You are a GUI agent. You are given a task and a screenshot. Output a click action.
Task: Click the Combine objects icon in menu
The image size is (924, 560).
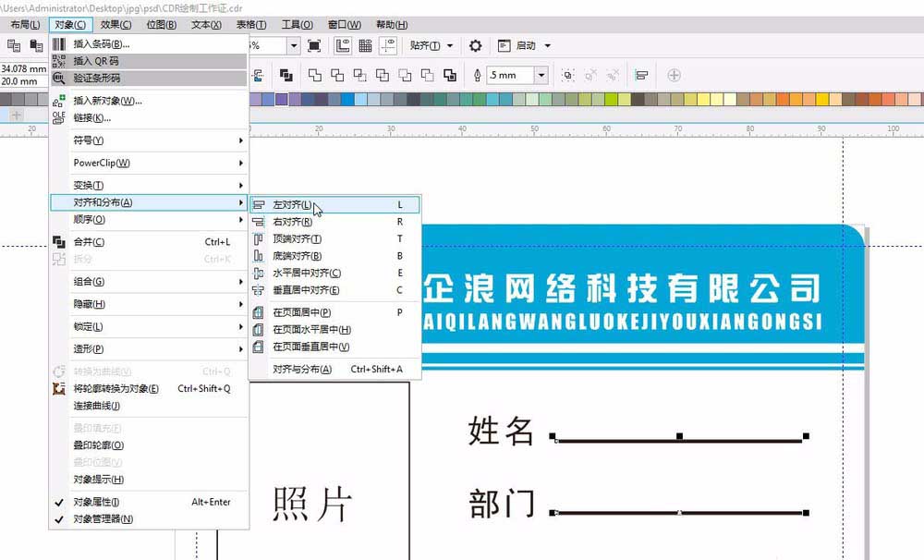click(x=59, y=242)
